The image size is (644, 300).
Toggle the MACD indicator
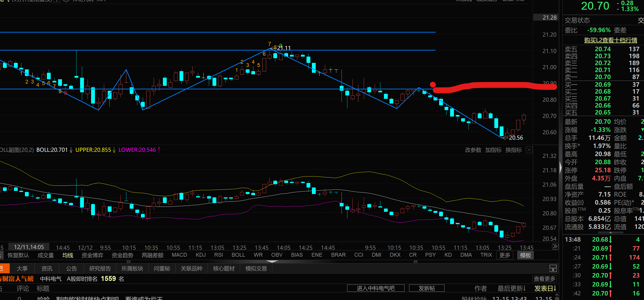(179, 255)
